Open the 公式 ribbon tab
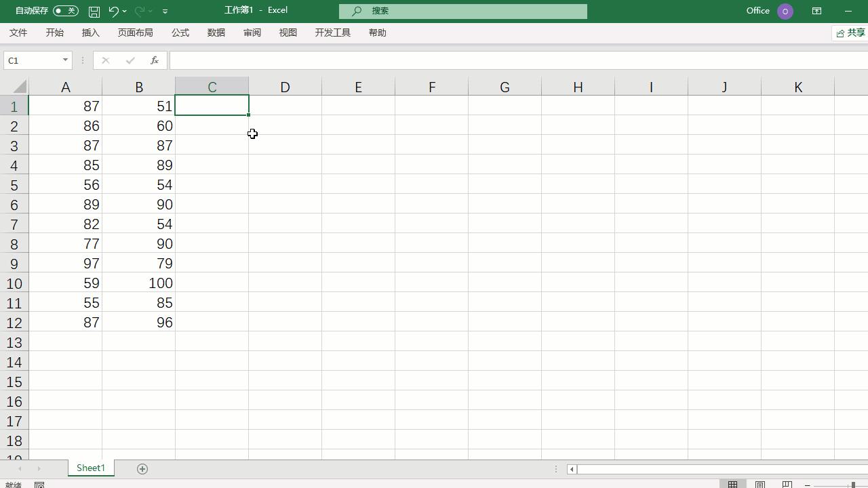This screenshot has width=868, height=488. click(180, 33)
